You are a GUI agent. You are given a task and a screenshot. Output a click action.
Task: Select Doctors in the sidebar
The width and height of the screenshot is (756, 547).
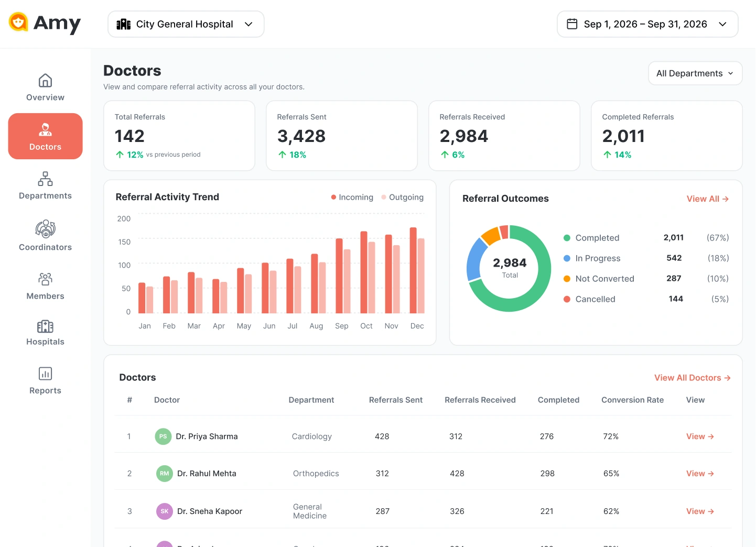(x=45, y=136)
